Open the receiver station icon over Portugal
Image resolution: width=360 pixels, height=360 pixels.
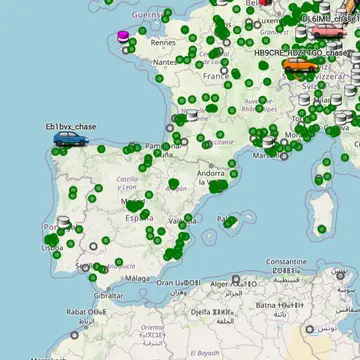click(63, 222)
